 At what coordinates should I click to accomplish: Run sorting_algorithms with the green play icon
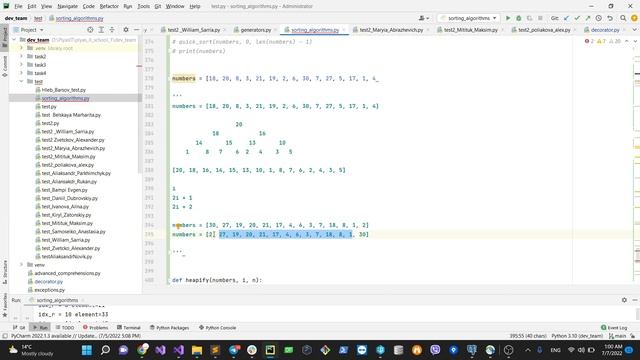(508, 18)
